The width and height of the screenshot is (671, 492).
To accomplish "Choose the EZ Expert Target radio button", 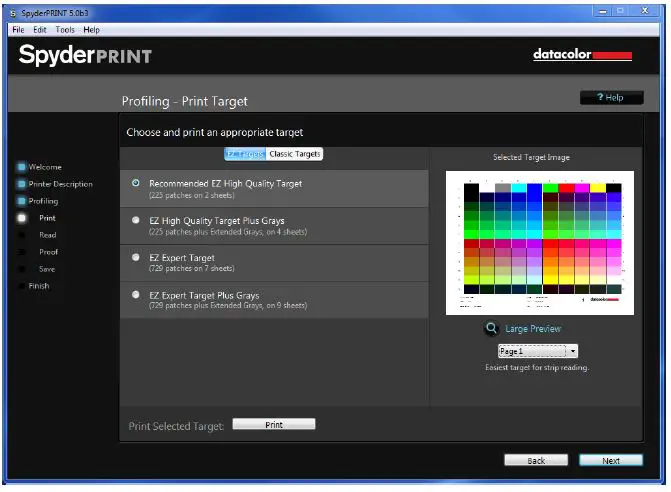I will [136, 258].
